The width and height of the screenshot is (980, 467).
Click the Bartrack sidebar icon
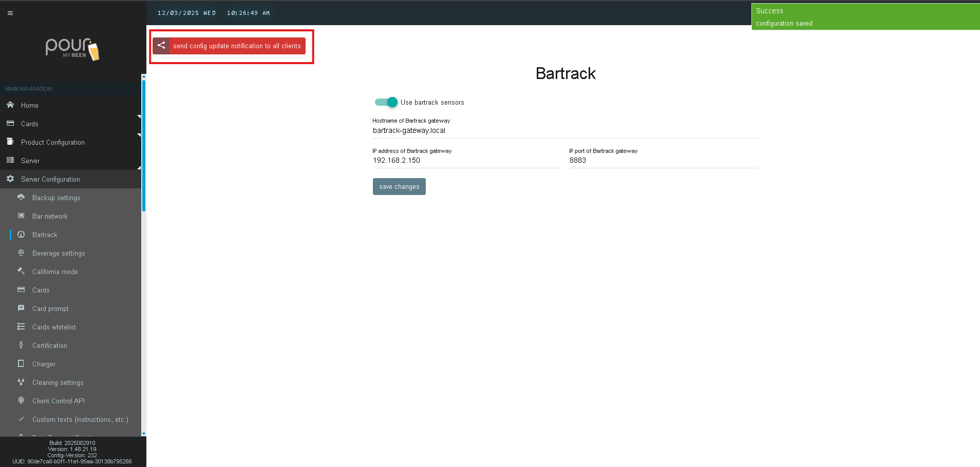click(21, 235)
